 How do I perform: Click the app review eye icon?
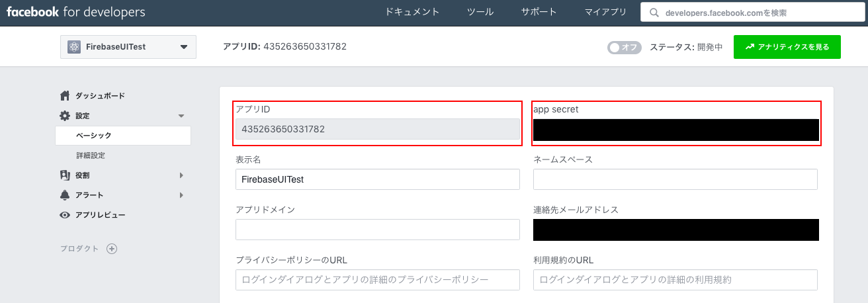point(65,215)
